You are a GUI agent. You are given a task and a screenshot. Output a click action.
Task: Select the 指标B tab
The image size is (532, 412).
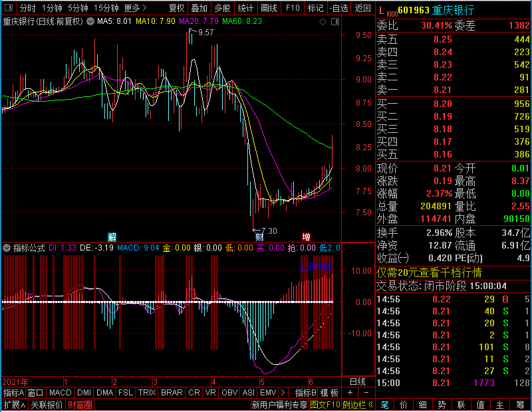(306, 393)
